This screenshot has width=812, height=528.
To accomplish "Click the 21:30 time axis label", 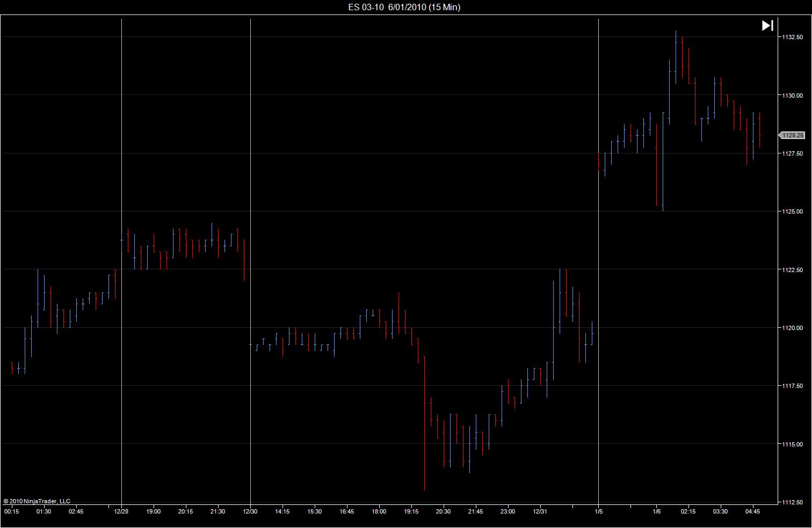I will 218,511.
